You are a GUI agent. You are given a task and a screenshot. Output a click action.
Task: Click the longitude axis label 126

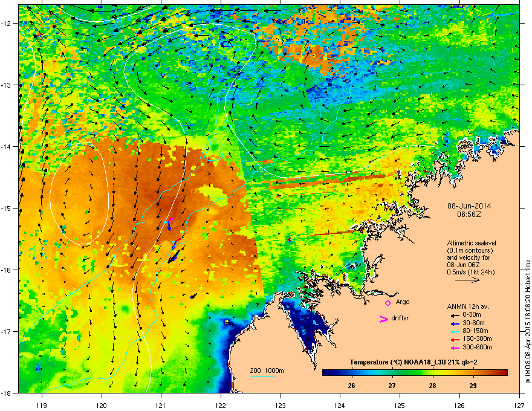click(459, 405)
